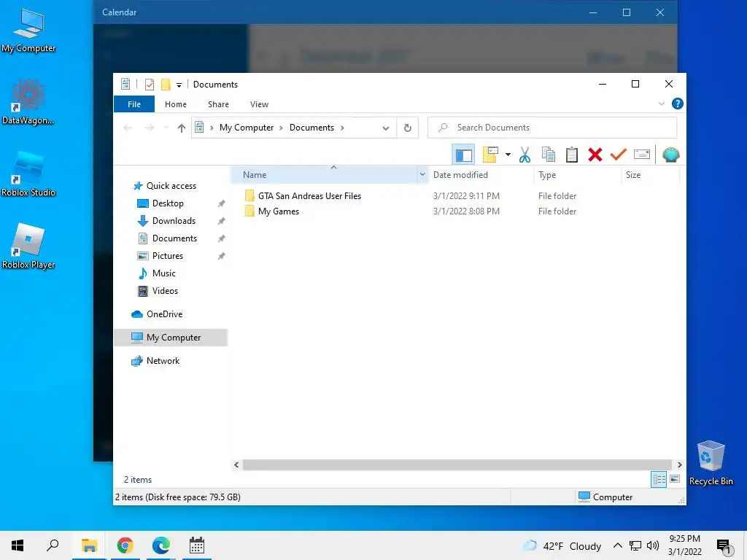747x560 pixels.
Task: Sort by Date modified column
Action: coord(460,175)
